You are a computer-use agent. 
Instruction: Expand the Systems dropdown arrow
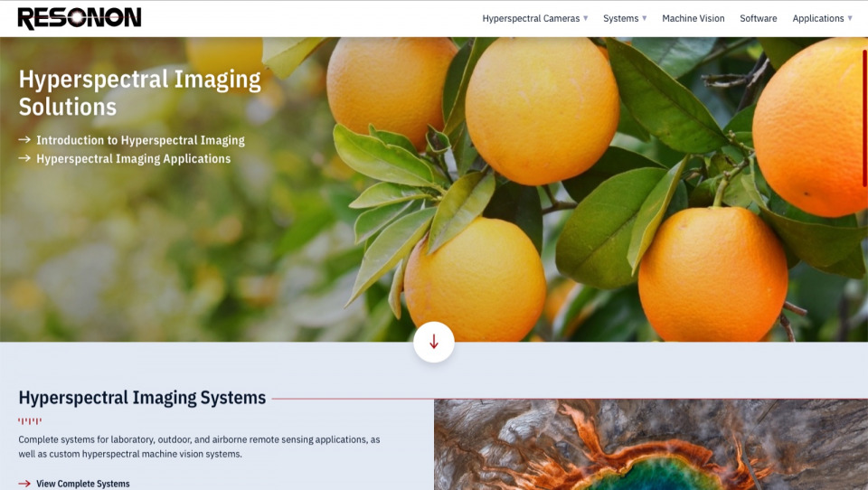[x=645, y=18]
